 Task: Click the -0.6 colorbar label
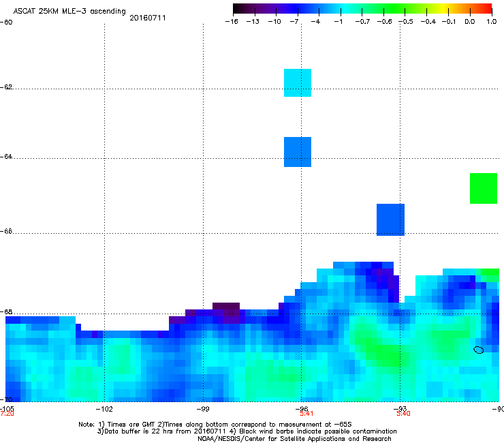click(x=384, y=22)
